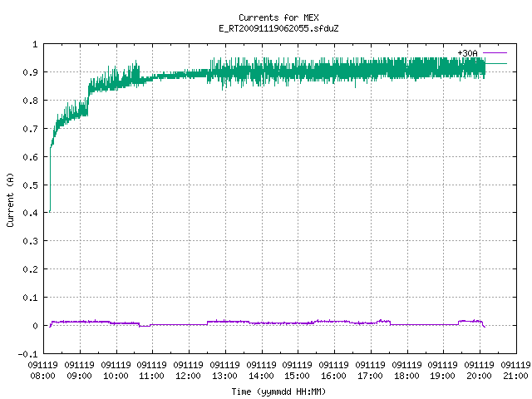Click the x-axis time label "16:00"
The image size is (532, 399).
(x=334, y=376)
